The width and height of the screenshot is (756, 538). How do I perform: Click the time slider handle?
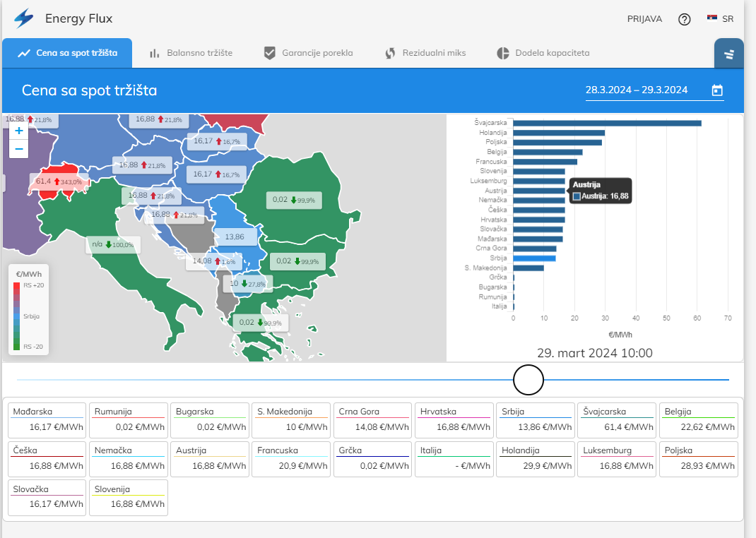coord(528,380)
